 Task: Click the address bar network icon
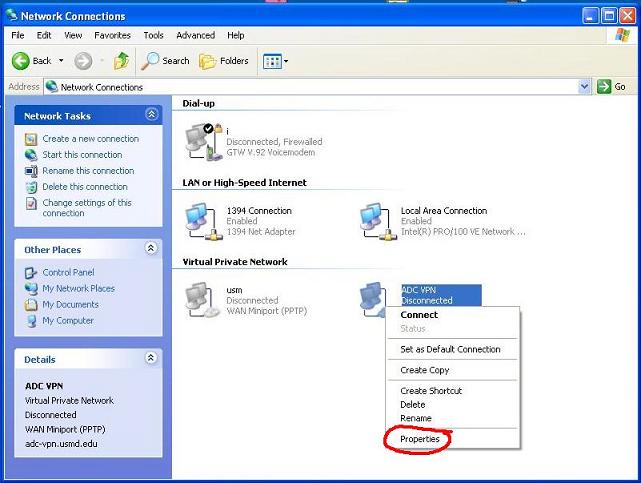pyautogui.click(x=52, y=87)
